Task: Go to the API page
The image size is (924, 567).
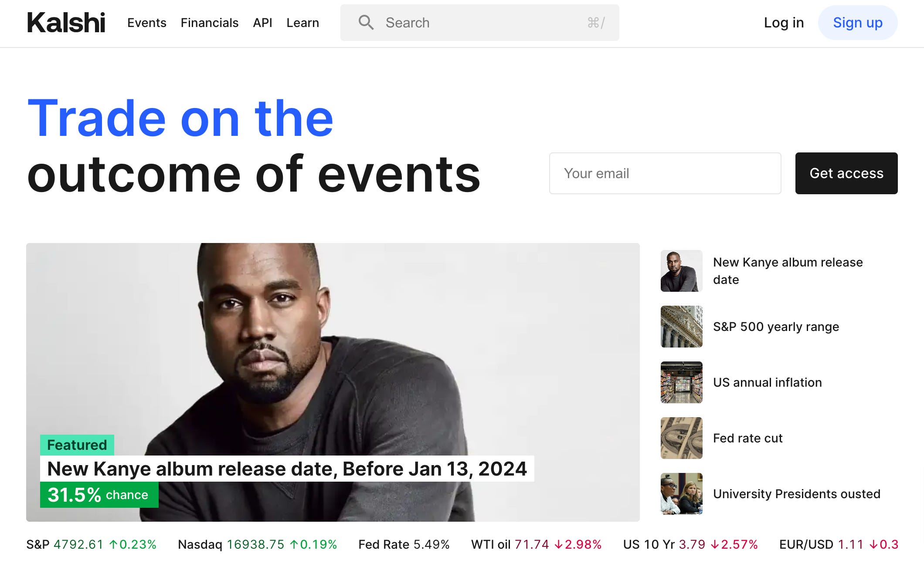Action: click(x=262, y=23)
